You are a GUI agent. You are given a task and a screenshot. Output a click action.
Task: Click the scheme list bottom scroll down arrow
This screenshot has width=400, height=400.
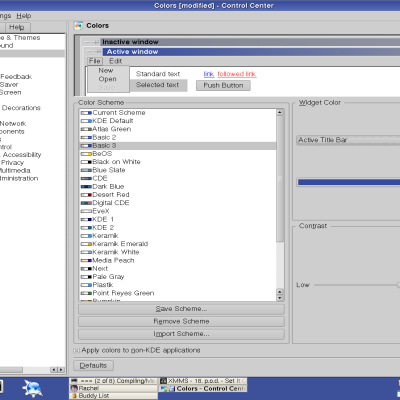tap(280, 298)
